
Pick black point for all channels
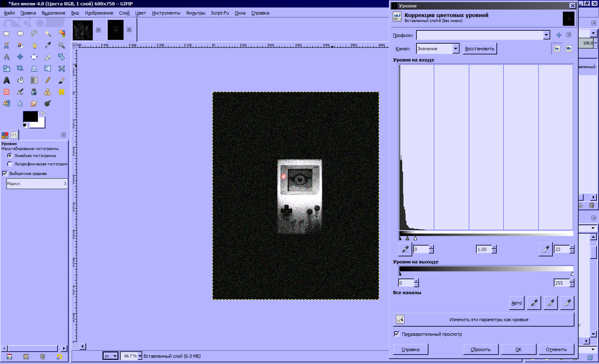coord(534,303)
